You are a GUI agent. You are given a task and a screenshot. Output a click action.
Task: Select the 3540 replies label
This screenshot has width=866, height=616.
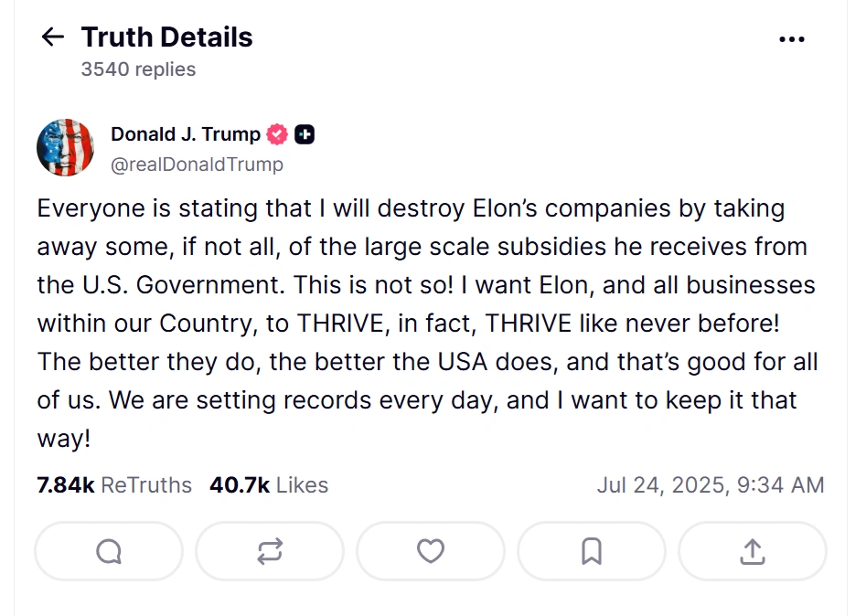pyautogui.click(x=137, y=69)
